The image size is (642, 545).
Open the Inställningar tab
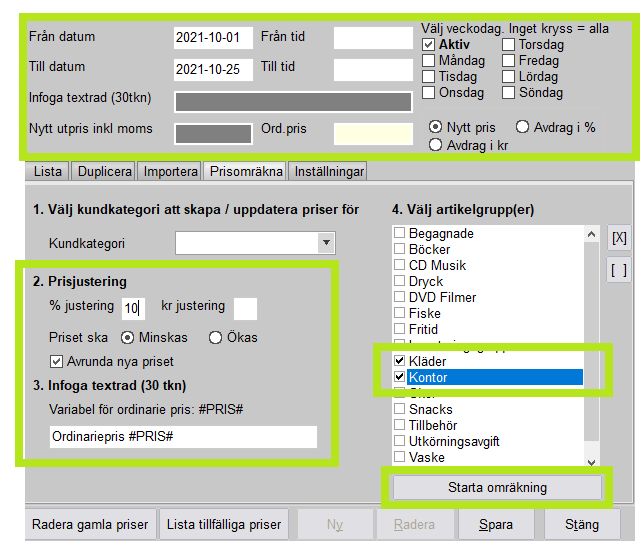[329, 172]
